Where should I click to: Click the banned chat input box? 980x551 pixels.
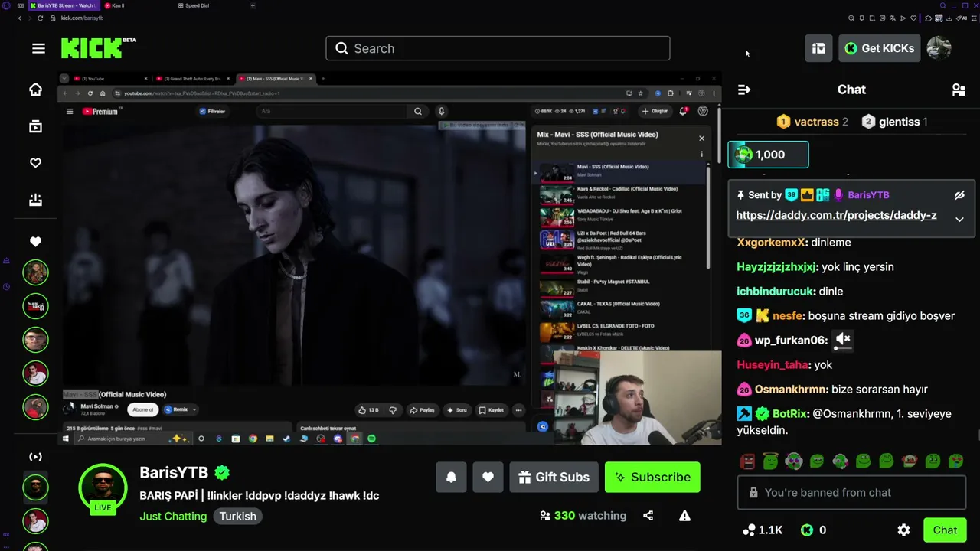point(851,493)
